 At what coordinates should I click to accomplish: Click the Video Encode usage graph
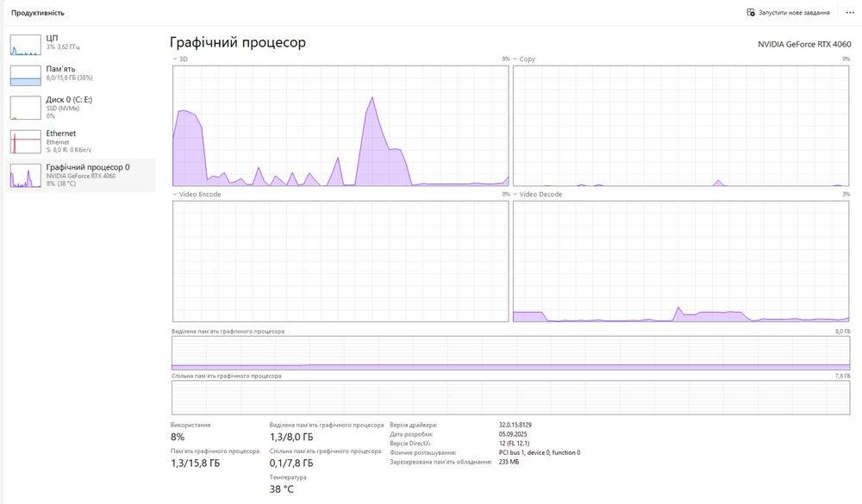tap(340, 261)
